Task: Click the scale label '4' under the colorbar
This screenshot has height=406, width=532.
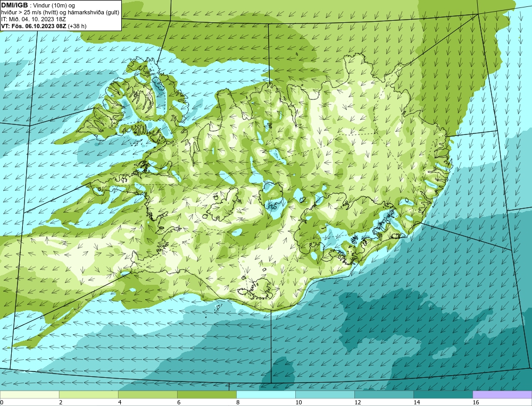Action: click(x=119, y=402)
